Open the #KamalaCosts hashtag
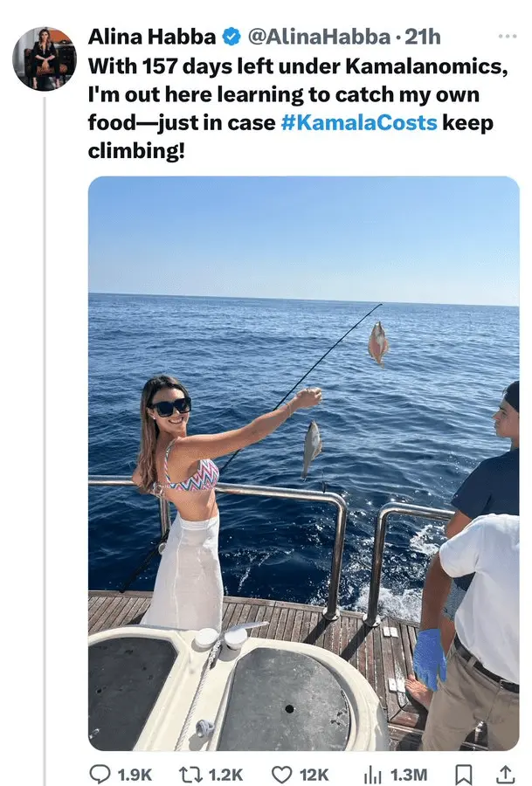The image size is (532, 786). pos(359,122)
